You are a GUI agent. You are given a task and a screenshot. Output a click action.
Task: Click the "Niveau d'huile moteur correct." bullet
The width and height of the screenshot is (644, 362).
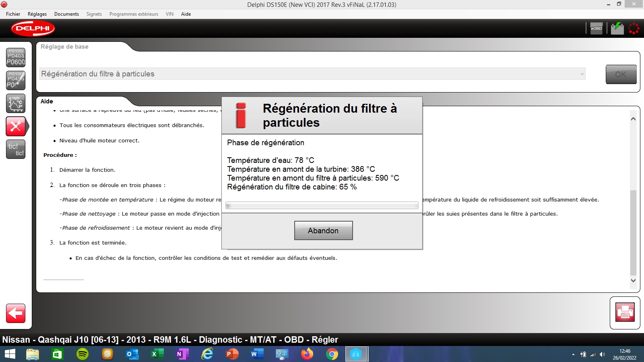[99, 140]
